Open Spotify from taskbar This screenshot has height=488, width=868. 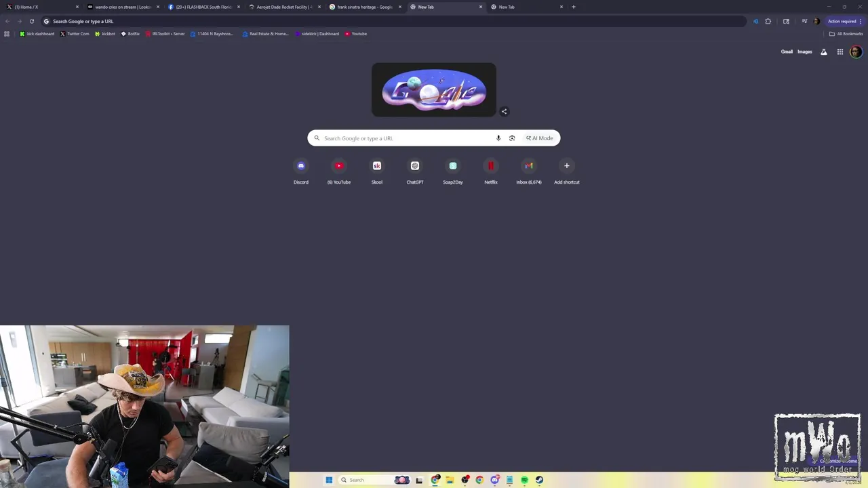524,480
